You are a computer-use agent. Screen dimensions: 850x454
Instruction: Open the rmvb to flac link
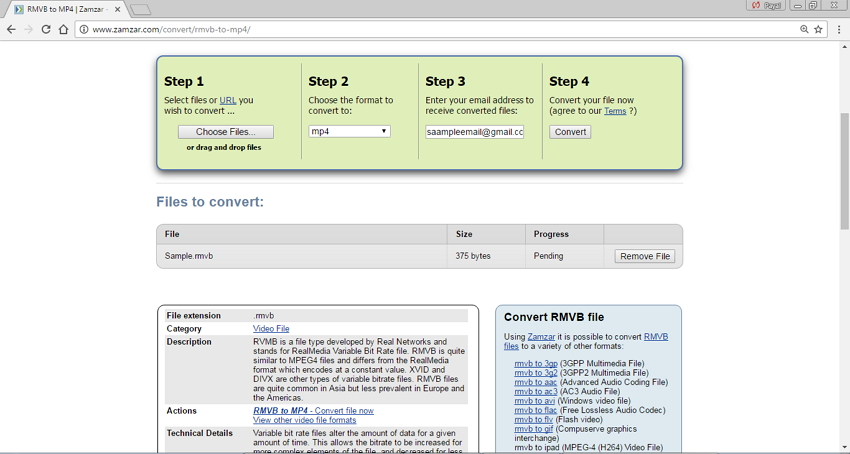coord(536,411)
